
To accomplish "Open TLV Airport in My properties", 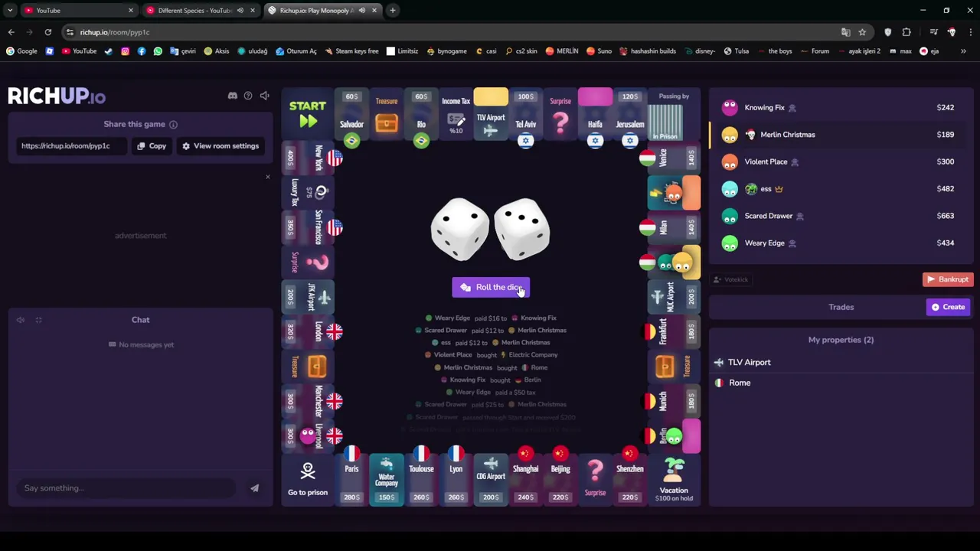I will (x=841, y=363).
